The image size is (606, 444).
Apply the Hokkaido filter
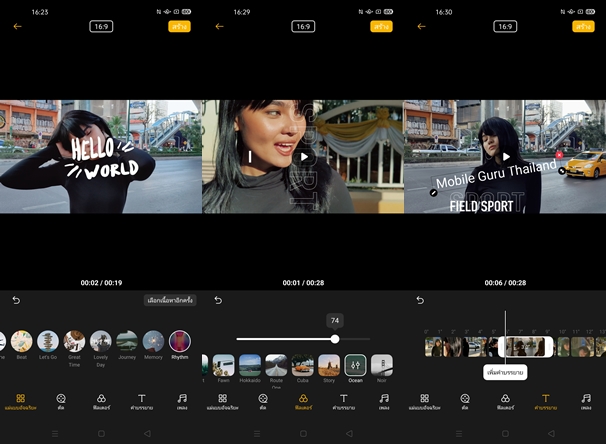pos(250,365)
